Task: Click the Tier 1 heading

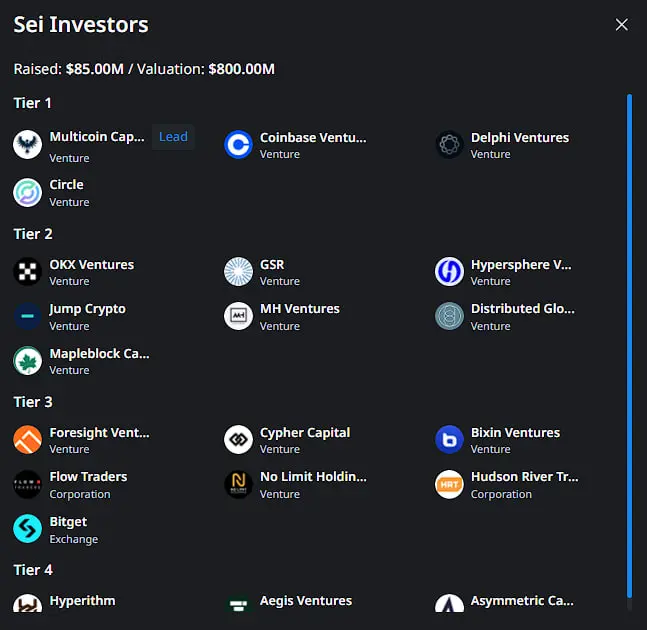Action: (33, 103)
